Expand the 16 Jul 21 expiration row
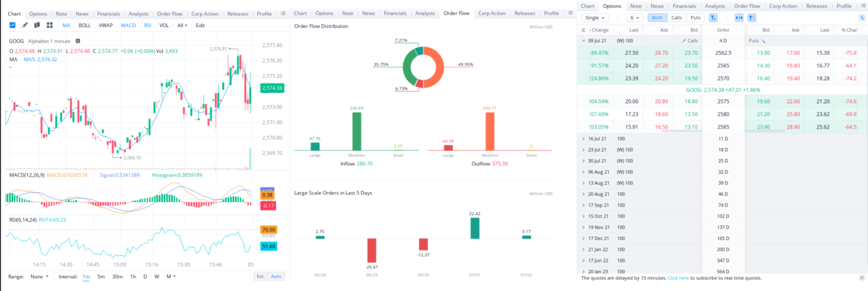 pyautogui.click(x=584, y=138)
